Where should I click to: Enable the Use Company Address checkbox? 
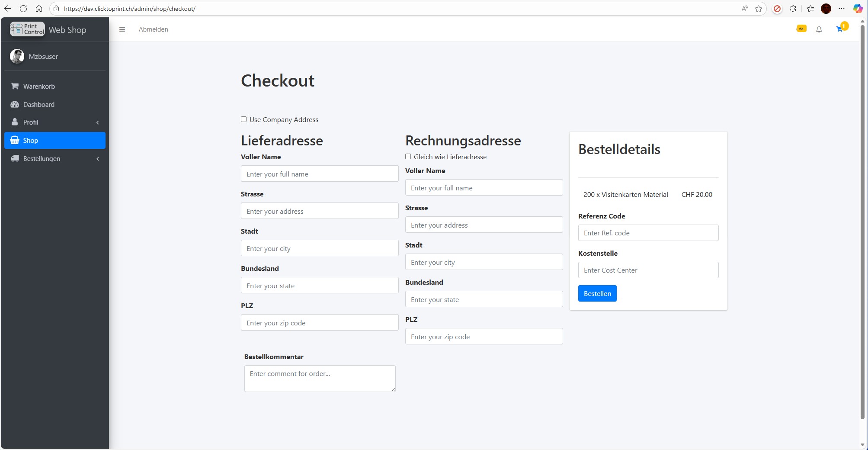(x=244, y=119)
